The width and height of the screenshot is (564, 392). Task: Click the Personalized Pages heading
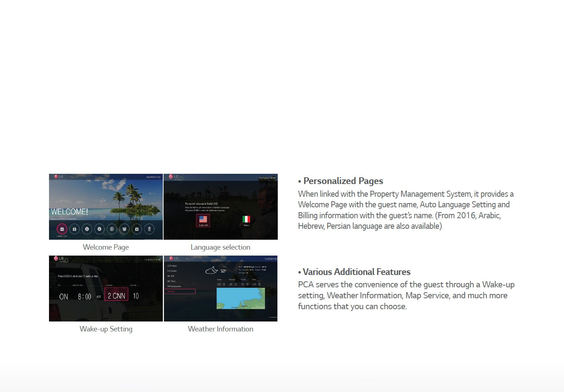343,181
